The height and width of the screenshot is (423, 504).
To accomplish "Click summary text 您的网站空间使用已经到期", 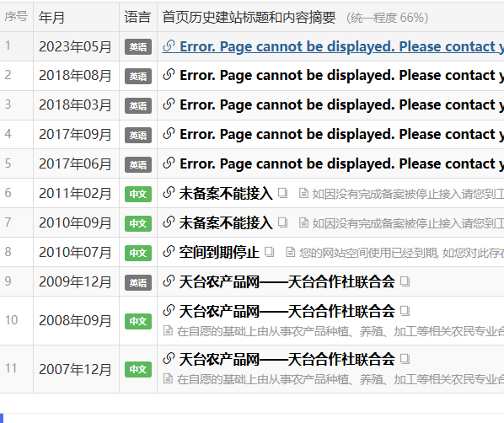I will point(368,253).
